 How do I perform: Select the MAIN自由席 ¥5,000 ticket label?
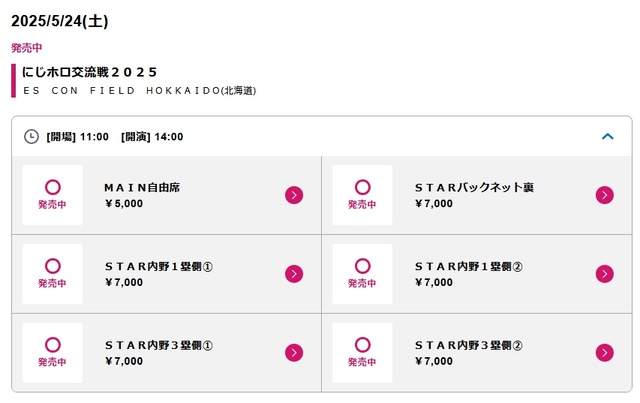tap(142, 195)
